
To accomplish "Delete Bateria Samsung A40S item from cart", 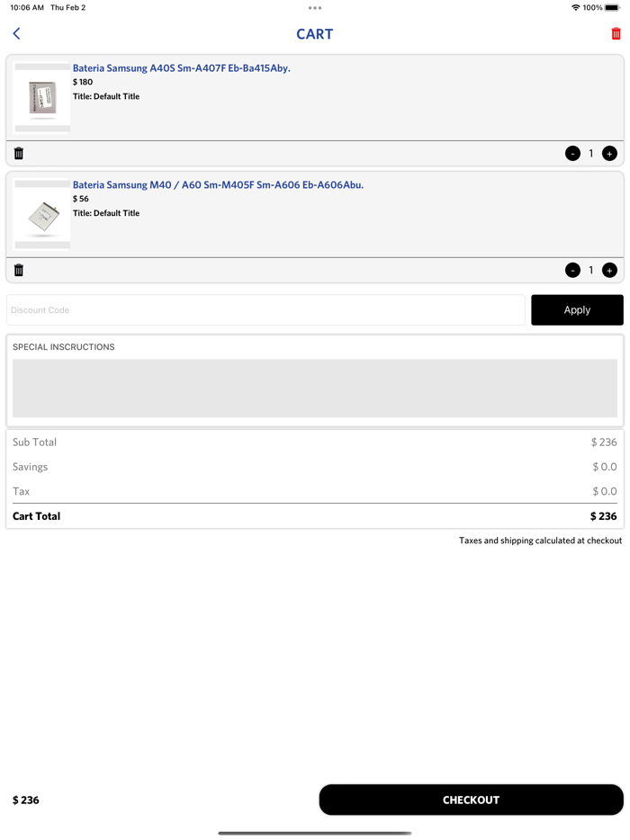I will pos(19,154).
